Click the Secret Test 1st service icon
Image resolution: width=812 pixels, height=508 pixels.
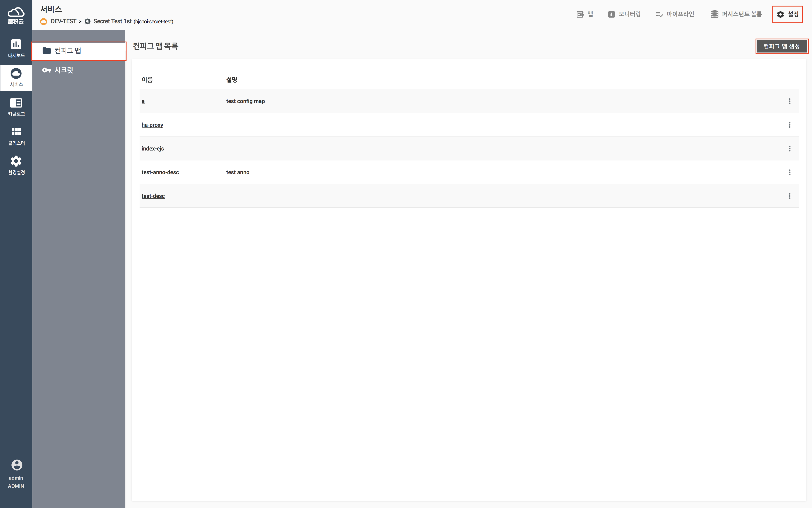tap(88, 21)
